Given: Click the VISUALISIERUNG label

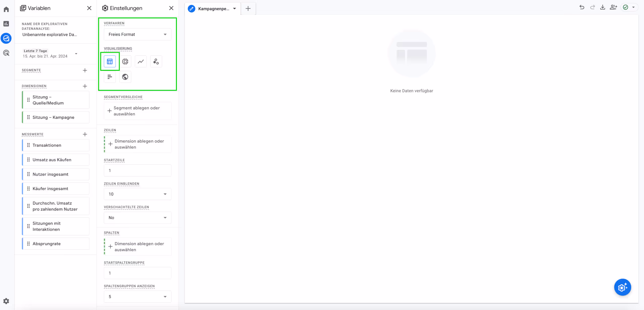Looking at the screenshot, I should click(118, 49).
